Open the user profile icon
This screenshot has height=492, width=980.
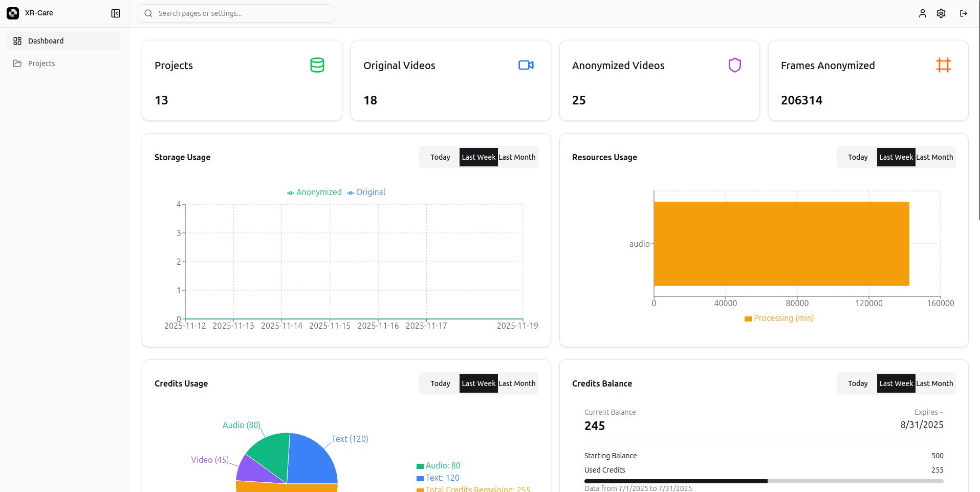922,13
